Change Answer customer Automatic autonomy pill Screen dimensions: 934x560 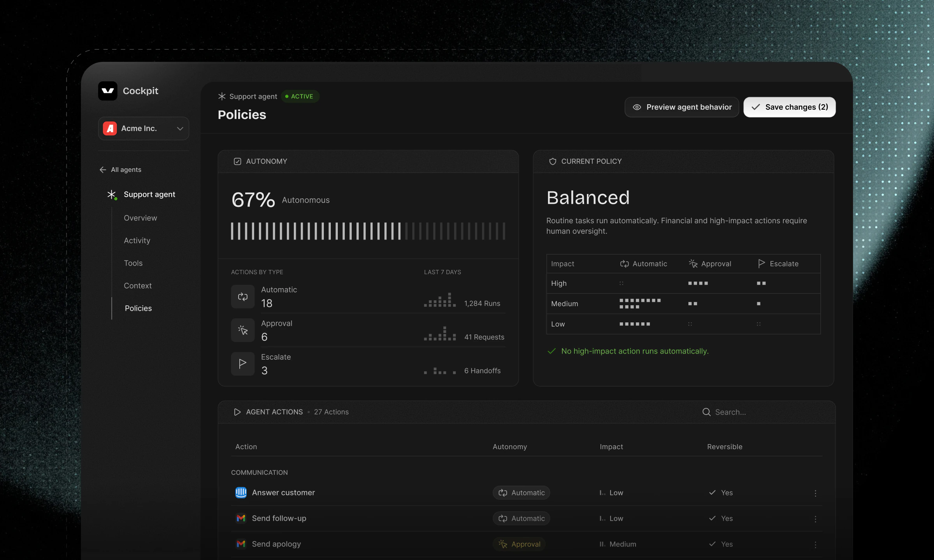coord(521,493)
